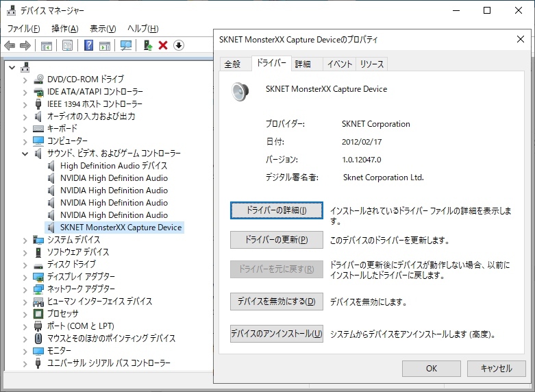The height and width of the screenshot is (392, 535).
Task: Click the disable device down-arrow icon
Action: 179,45
